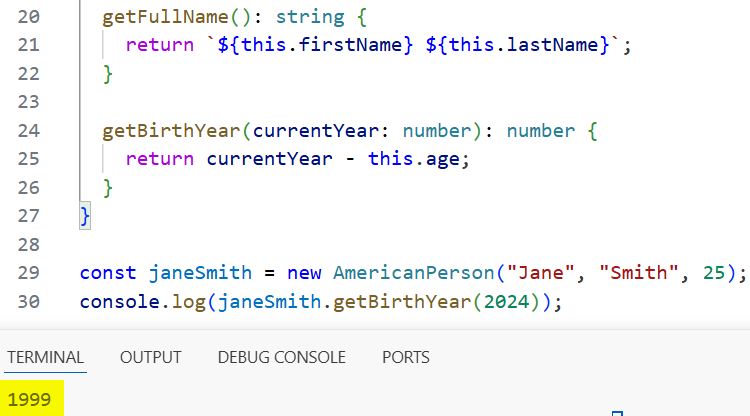Click the new keyword on line 29

click(x=304, y=274)
